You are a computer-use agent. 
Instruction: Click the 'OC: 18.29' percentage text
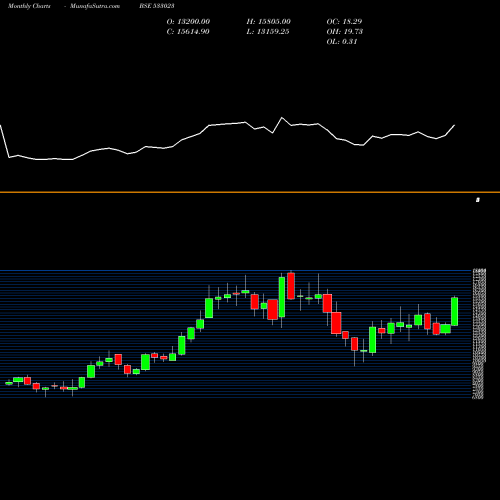344,21
